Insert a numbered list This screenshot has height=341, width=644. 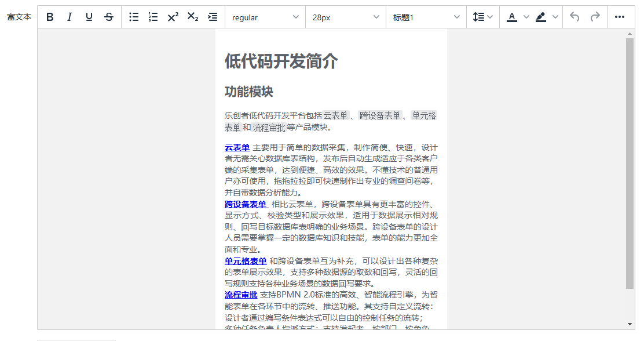pos(153,17)
